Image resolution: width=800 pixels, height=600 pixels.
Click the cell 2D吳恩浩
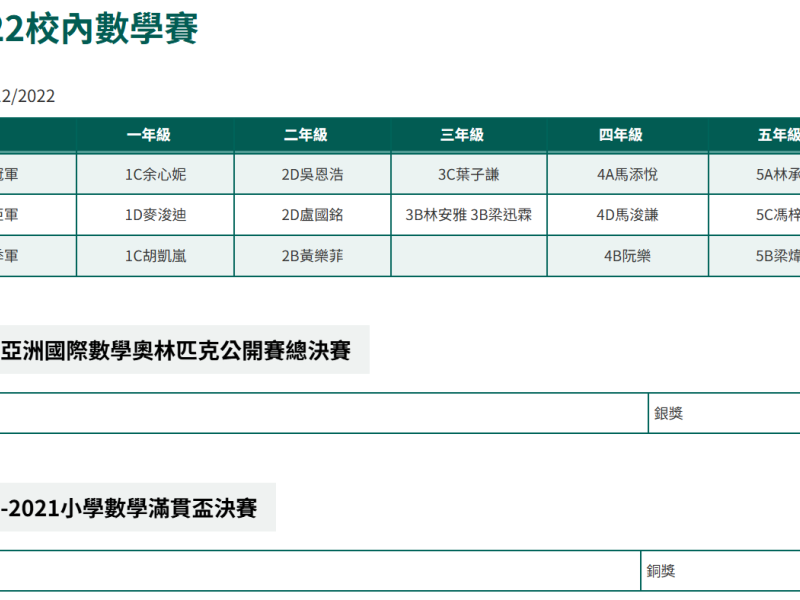pyautogui.click(x=312, y=174)
